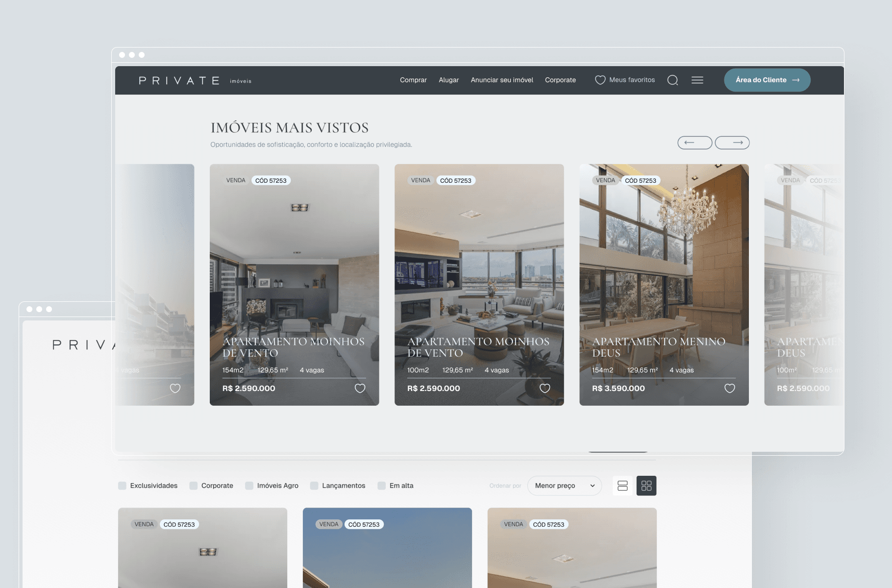
Task: Click the VENDA tag on chandelier card
Action: coord(605,180)
